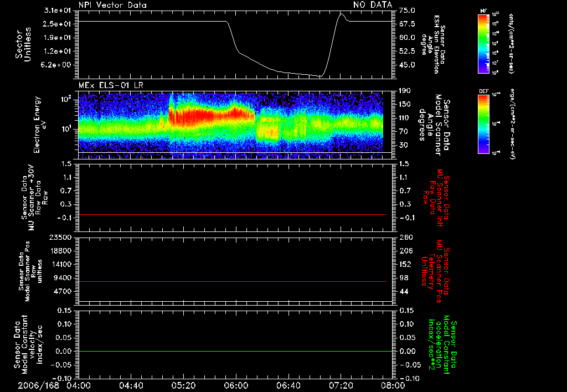Click the green constant velocity line
This screenshot has width=567, height=392.
pyautogui.click(x=235, y=351)
